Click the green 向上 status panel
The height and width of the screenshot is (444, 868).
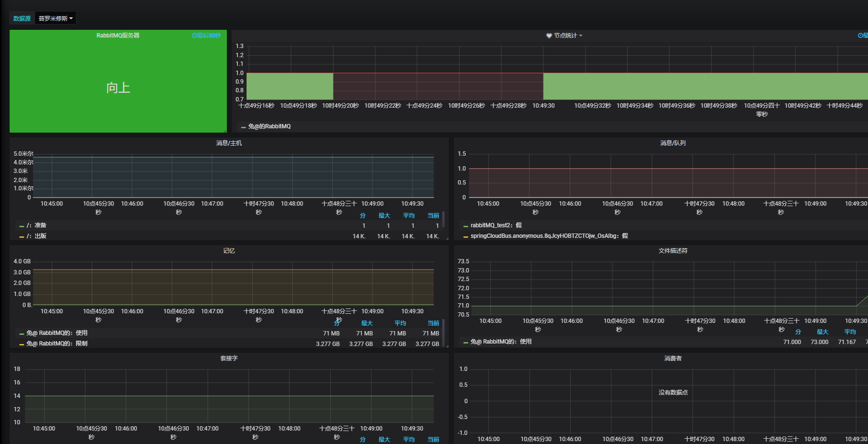118,87
